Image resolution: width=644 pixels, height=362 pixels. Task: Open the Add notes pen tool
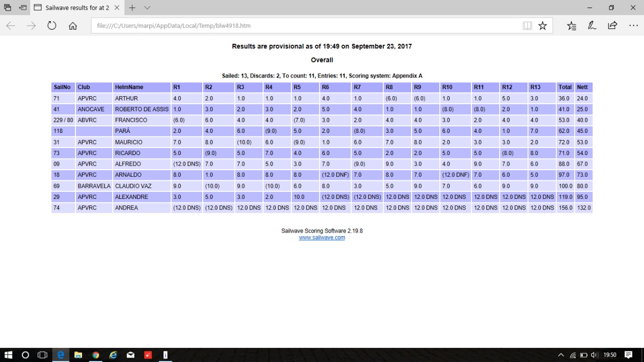coord(592,26)
